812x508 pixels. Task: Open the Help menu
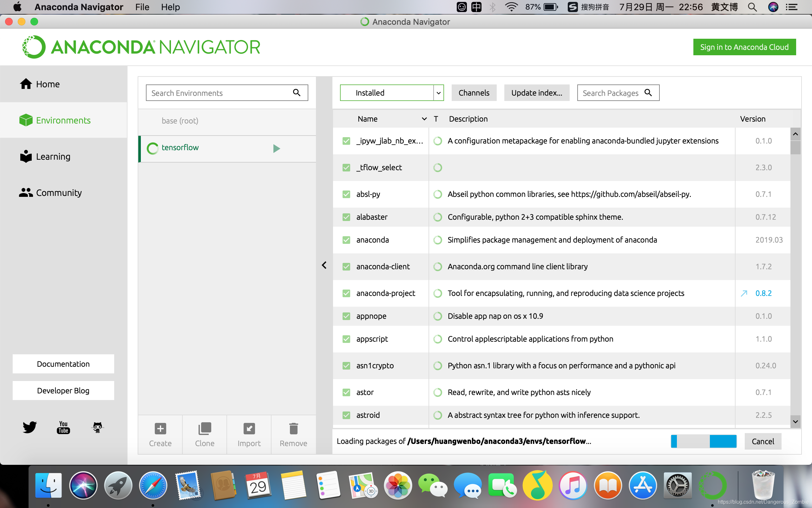(x=170, y=7)
